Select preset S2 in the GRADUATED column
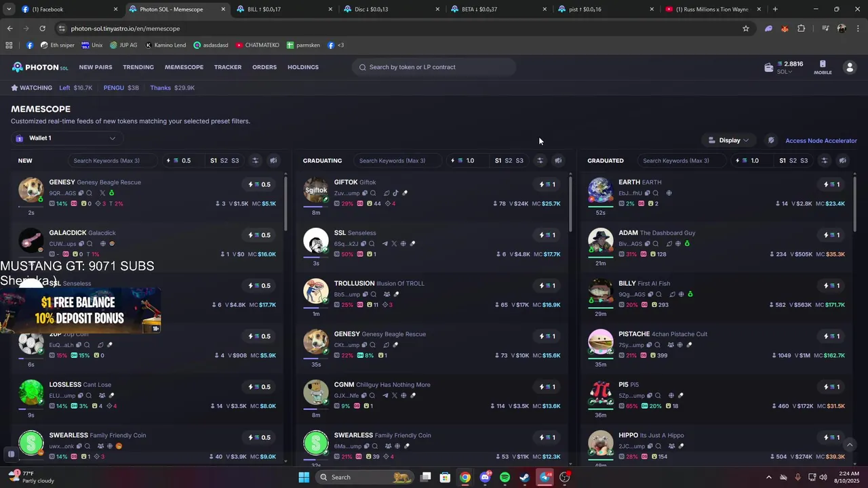 (793, 161)
